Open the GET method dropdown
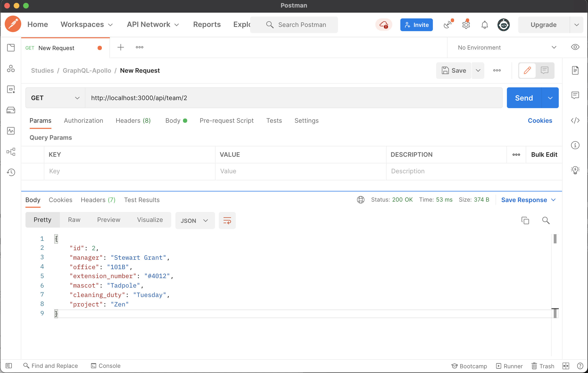Image resolution: width=588 pixels, height=373 pixels. 55,98
